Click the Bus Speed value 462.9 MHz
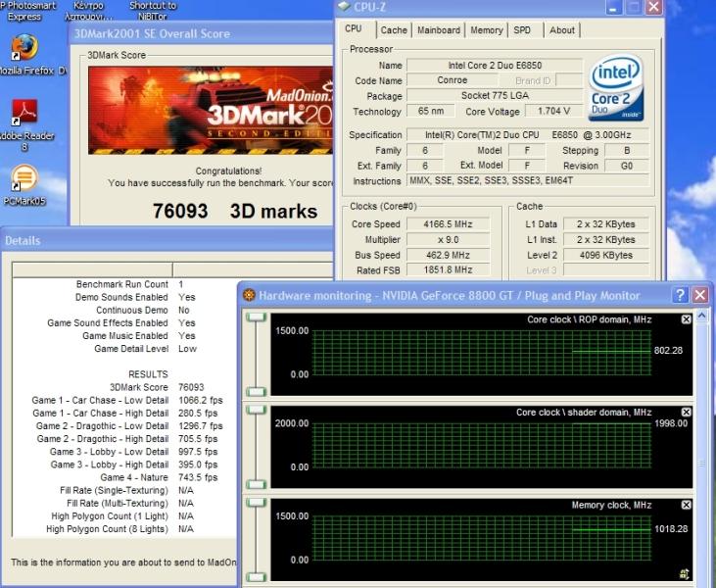Image resolution: width=716 pixels, height=588 pixels. pos(448,255)
